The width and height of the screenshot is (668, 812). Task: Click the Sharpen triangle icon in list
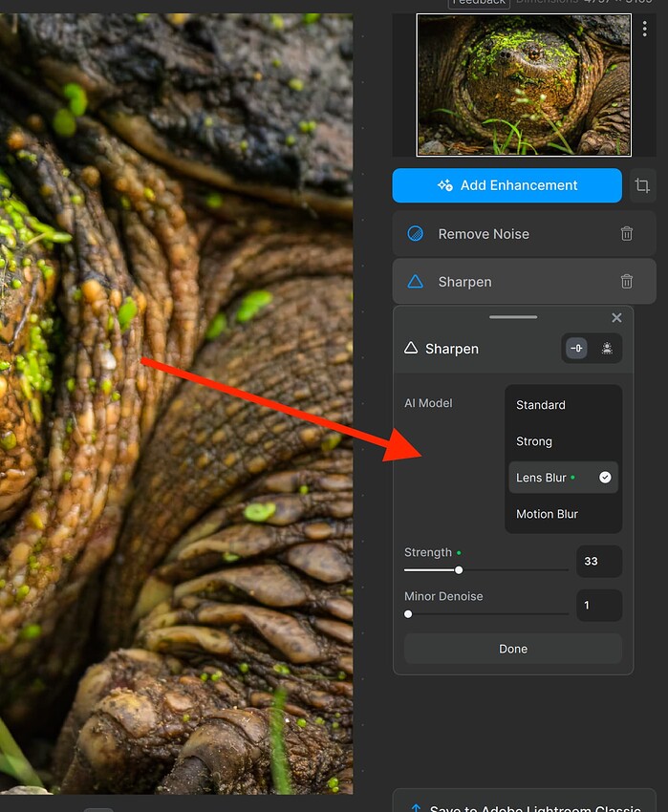point(416,282)
